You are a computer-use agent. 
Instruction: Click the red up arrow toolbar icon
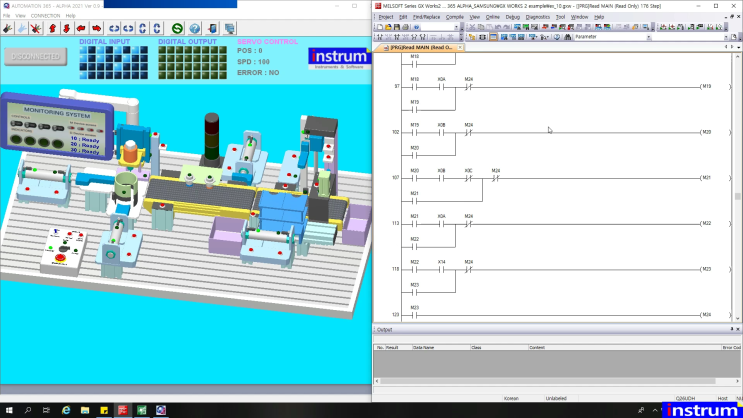point(53,28)
